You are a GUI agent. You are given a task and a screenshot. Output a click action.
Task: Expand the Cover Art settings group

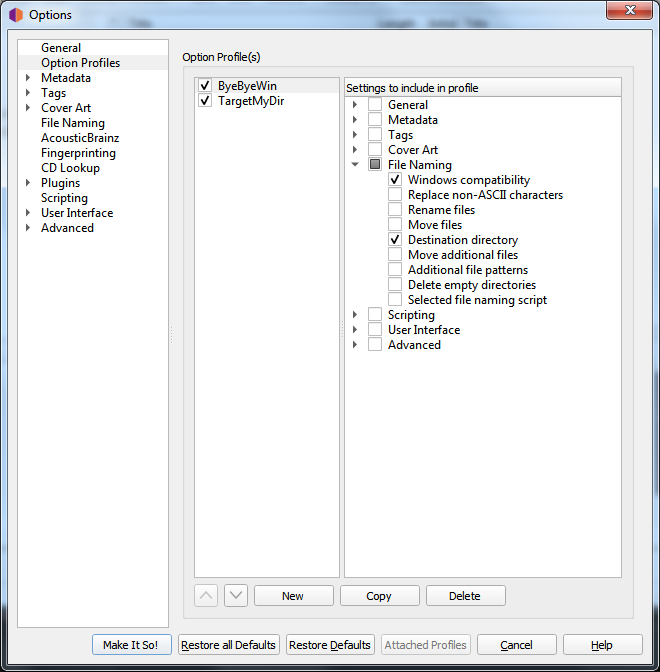click(355, 150)
